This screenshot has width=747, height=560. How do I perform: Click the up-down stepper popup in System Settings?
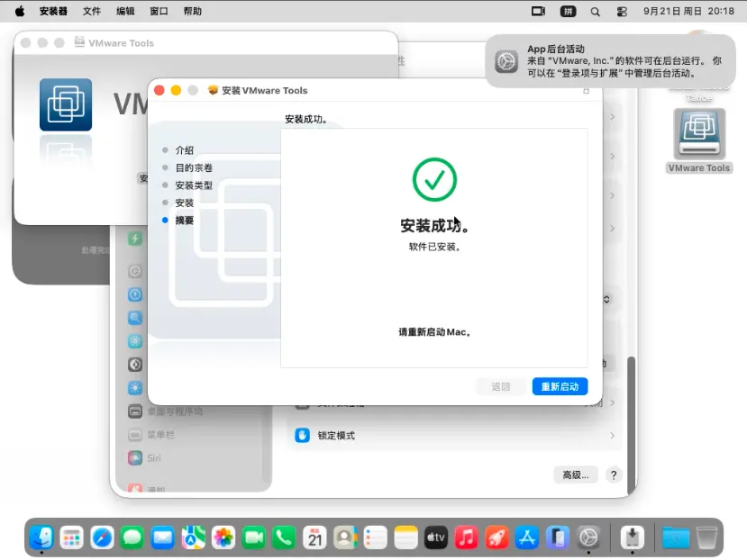point(606,300)
